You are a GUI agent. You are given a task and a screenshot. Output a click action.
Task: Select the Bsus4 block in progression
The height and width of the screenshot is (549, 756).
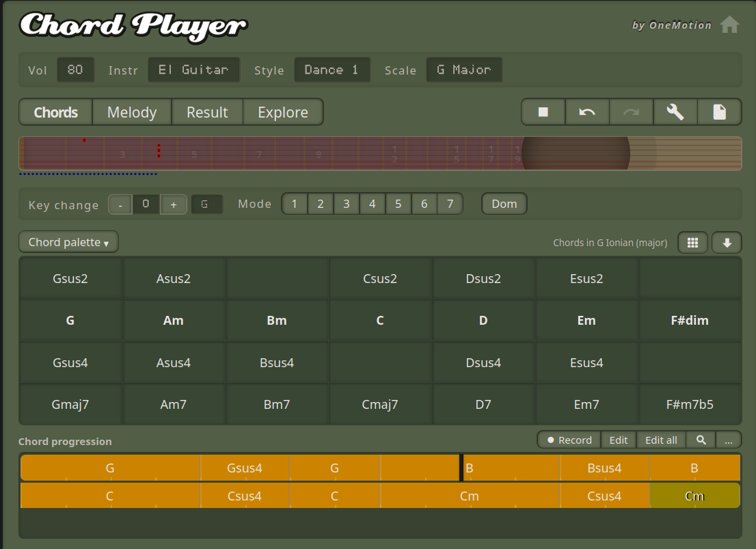click(605, 468)
